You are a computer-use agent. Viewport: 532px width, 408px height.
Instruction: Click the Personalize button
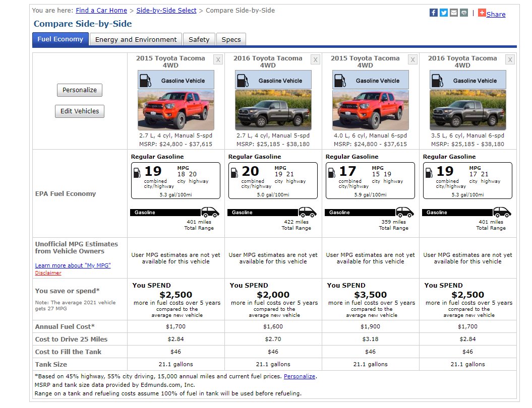[80, 90]
